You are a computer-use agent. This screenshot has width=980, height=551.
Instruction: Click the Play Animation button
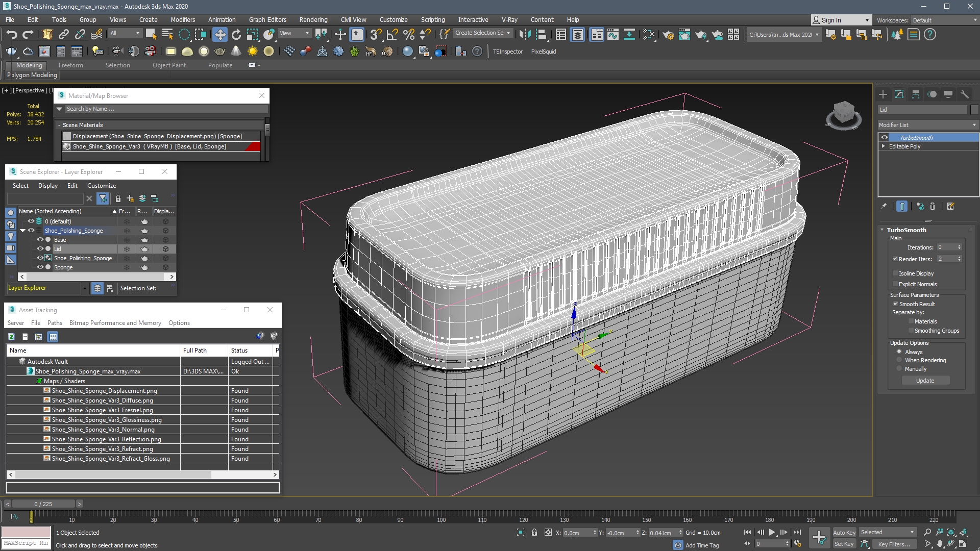(x=772, y=532)
